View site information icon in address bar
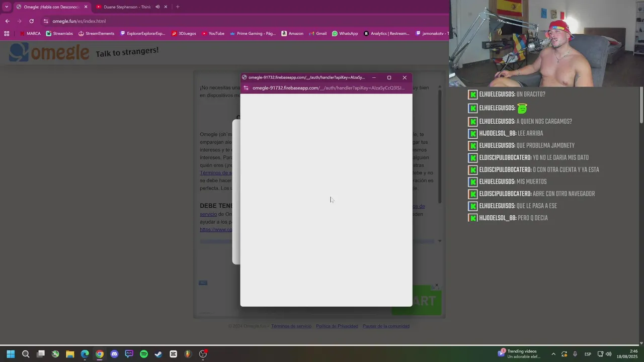 point(46,21)
